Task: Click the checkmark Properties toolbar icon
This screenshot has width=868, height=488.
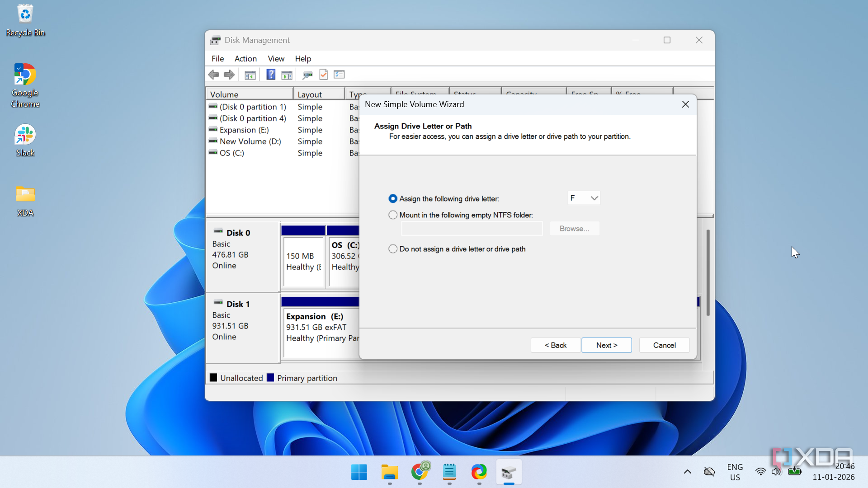Action: point(323,75)
